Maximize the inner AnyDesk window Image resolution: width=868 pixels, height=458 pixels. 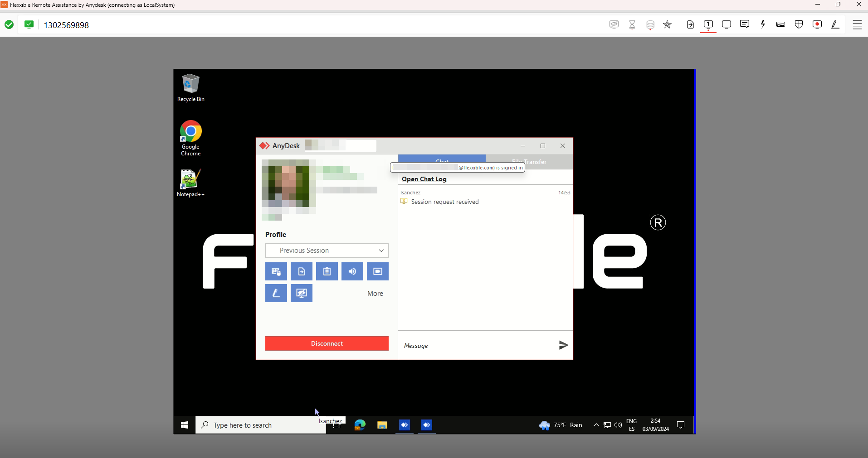pos(543,146)
